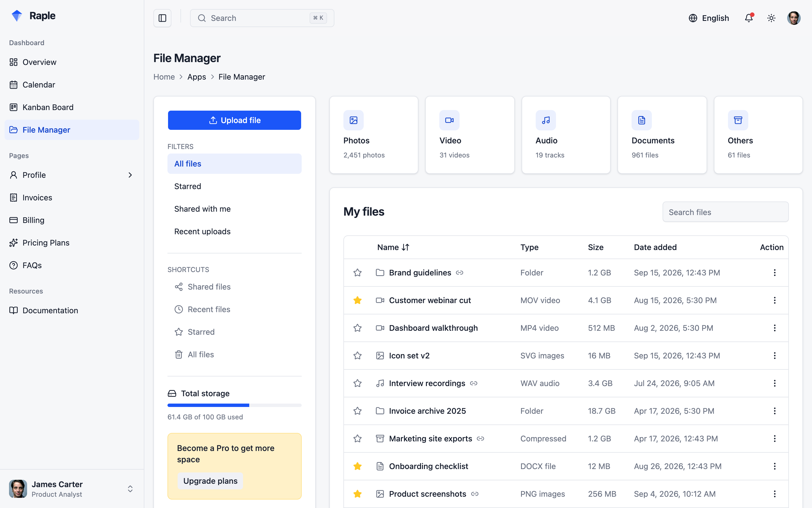The height and width of the screenshot is (508, 812).
Task: Click the Photos card image icon
Action: [x=353, y=120]
